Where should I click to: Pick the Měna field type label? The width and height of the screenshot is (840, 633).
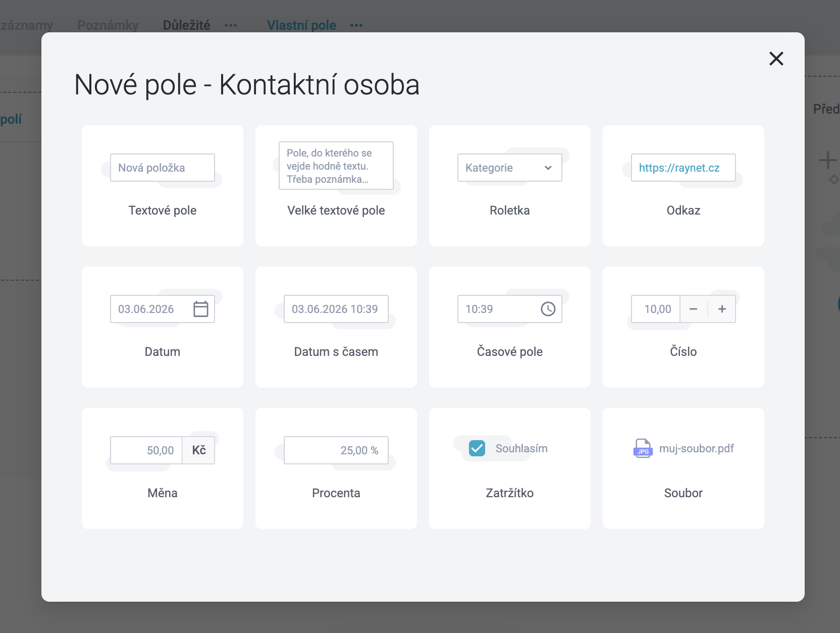click(163, 493)
